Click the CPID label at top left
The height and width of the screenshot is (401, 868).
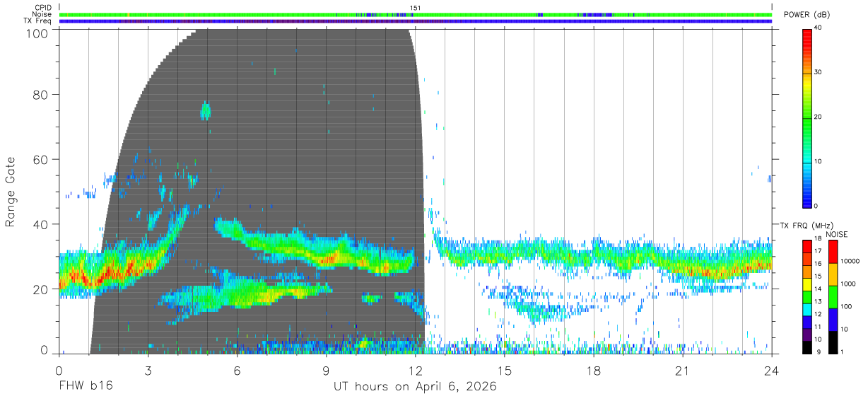(43, 8)
